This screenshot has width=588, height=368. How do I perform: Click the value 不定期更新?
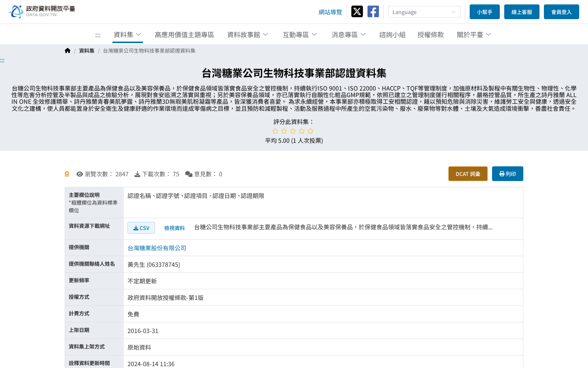142,281
